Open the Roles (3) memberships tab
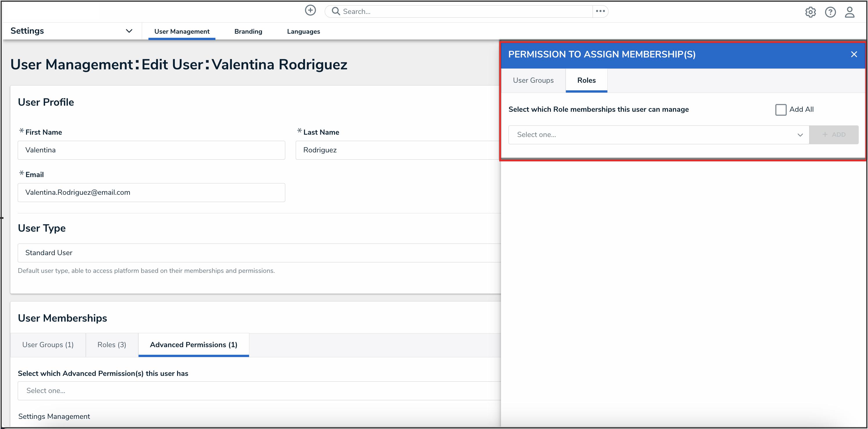868x429 pixels. [x=112, y=345]
